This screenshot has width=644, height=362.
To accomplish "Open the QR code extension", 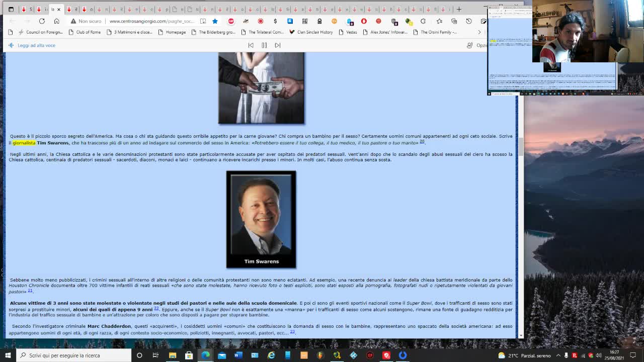I will coord(305,21).
